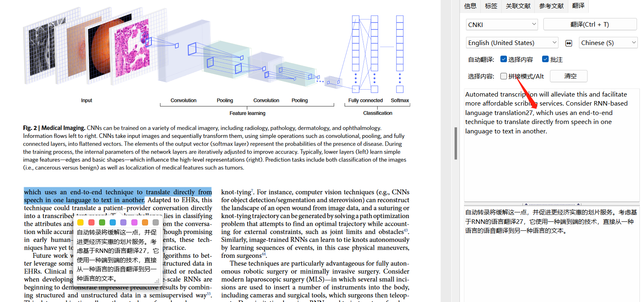Viewport: 644px width, 302px height.
Task: Click the 'Classification' figure label
Action: point(378,113)
